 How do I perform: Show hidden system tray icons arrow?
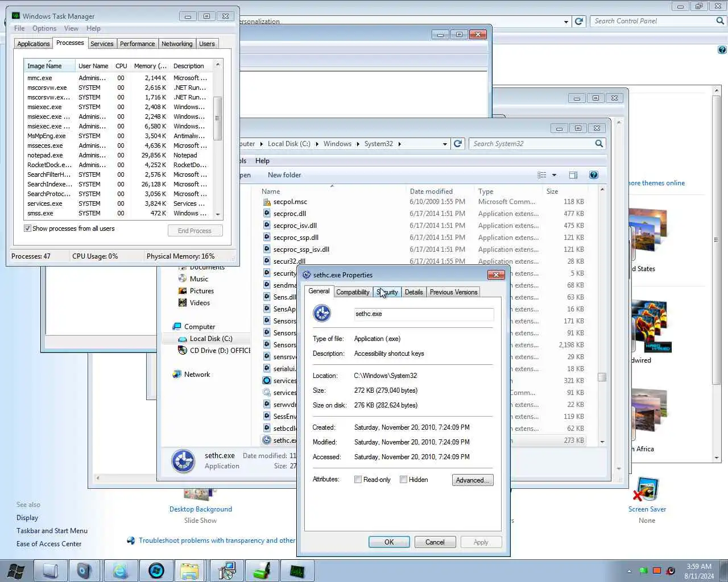coord(629,571)
